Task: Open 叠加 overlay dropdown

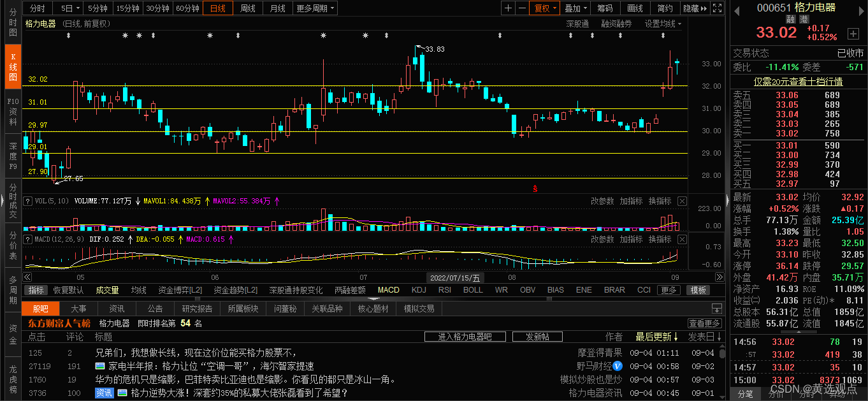Action: (575, 8)
